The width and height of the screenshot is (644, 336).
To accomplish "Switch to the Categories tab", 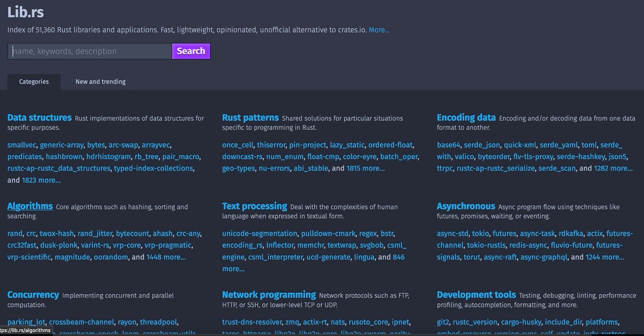I will (34, 81).
